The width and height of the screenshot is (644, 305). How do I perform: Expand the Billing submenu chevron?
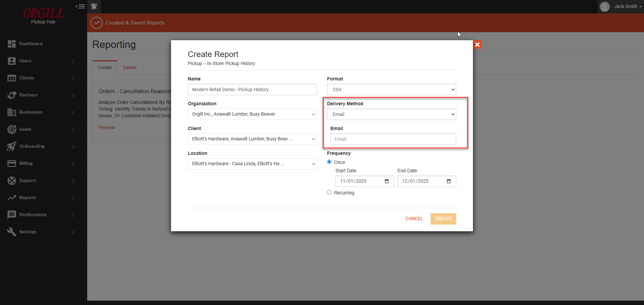73,164
